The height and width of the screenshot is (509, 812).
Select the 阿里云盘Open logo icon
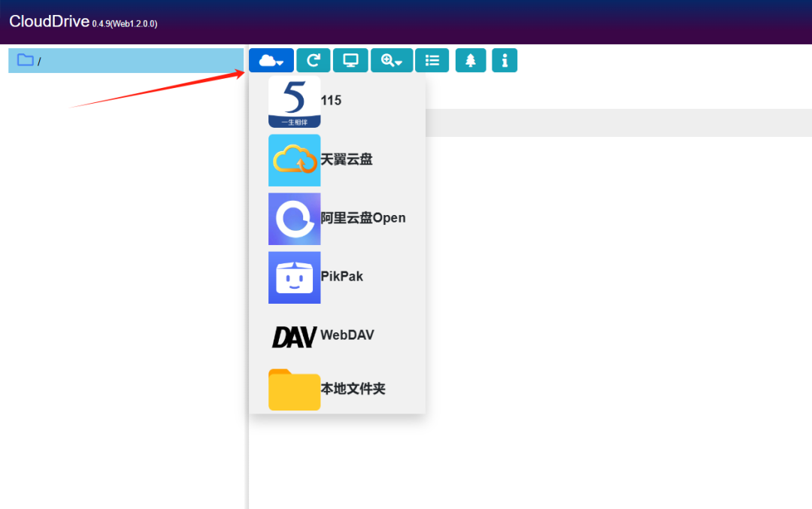coord(294,219)
